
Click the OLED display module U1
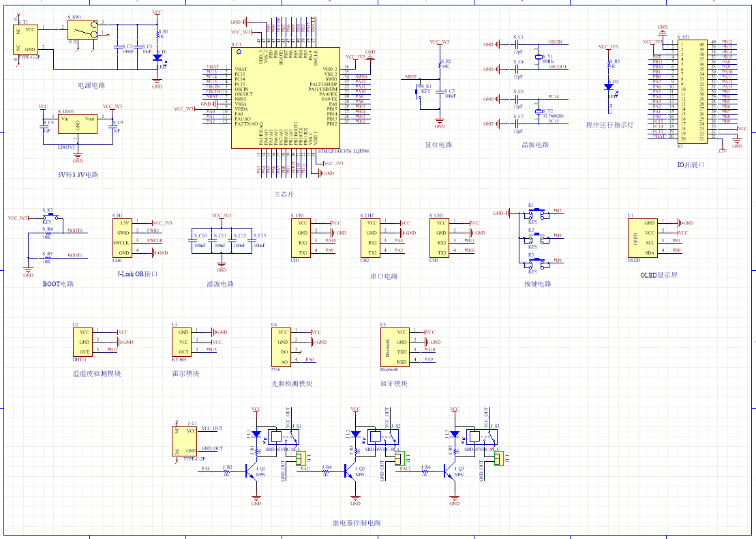pyautogui.click(x=642, y=238)
